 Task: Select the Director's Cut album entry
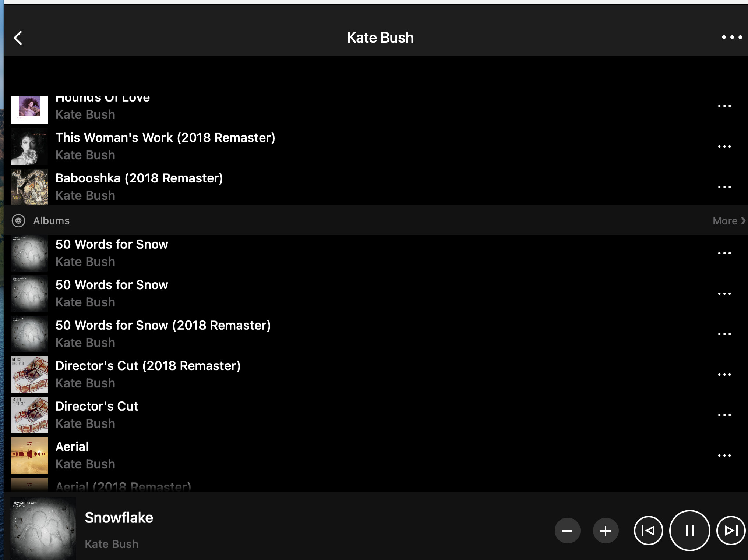[x=96, y=407]
